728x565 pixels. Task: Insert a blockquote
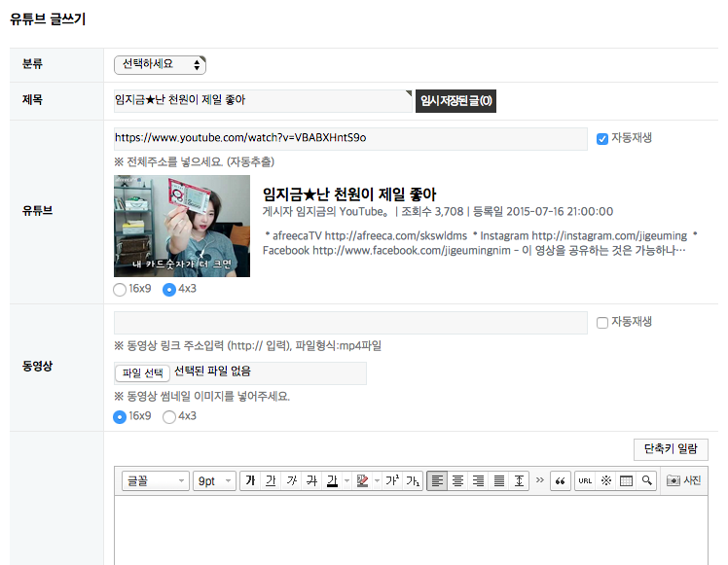tap(561, 481)
